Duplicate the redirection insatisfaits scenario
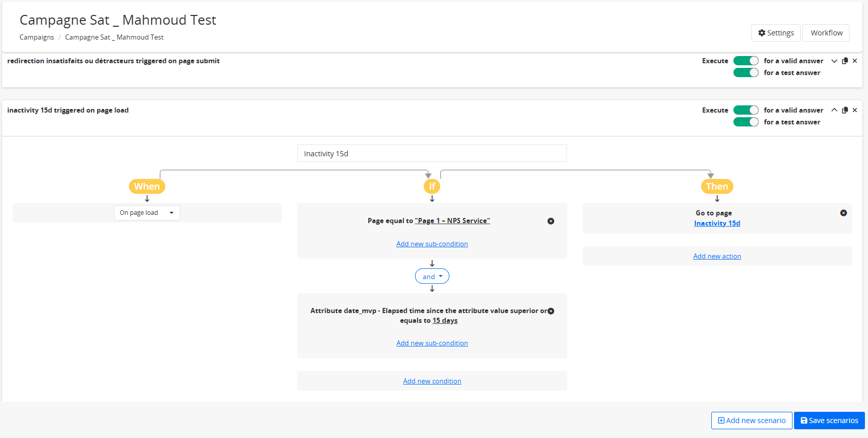This screenshot has width=868, height=438. pyautogui.click(x=845, y=61)
